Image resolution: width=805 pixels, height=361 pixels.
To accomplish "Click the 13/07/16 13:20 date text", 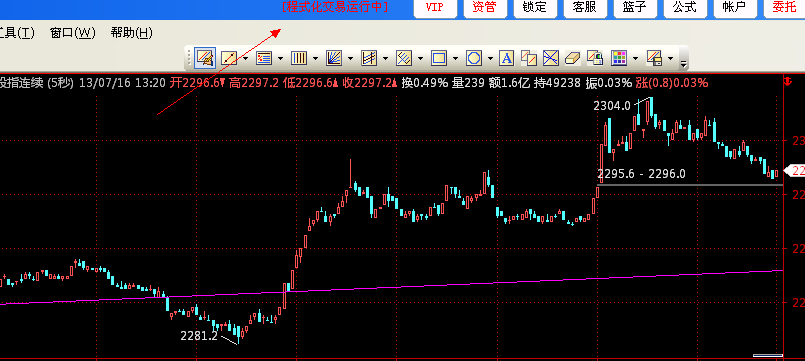I will tap(122, 83).
